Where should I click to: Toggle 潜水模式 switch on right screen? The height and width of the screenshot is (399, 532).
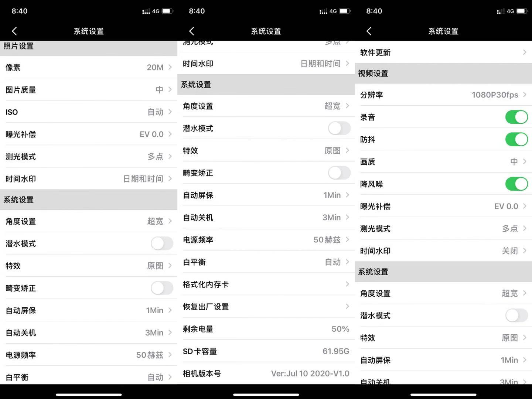tap(516, 316)
